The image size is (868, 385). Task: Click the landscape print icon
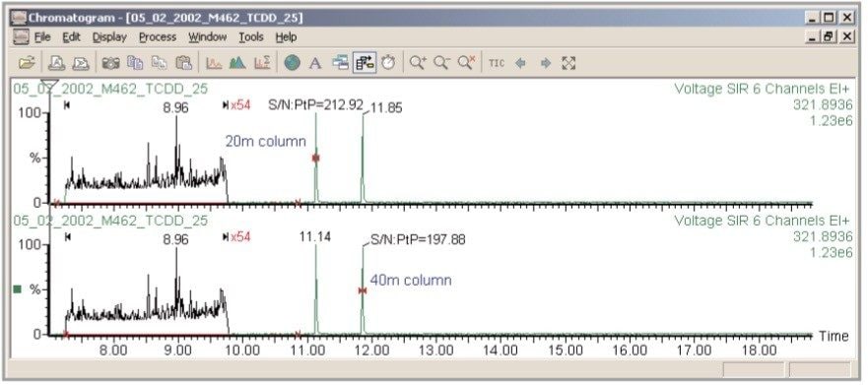pyautogui.click(x=80, y=63)
